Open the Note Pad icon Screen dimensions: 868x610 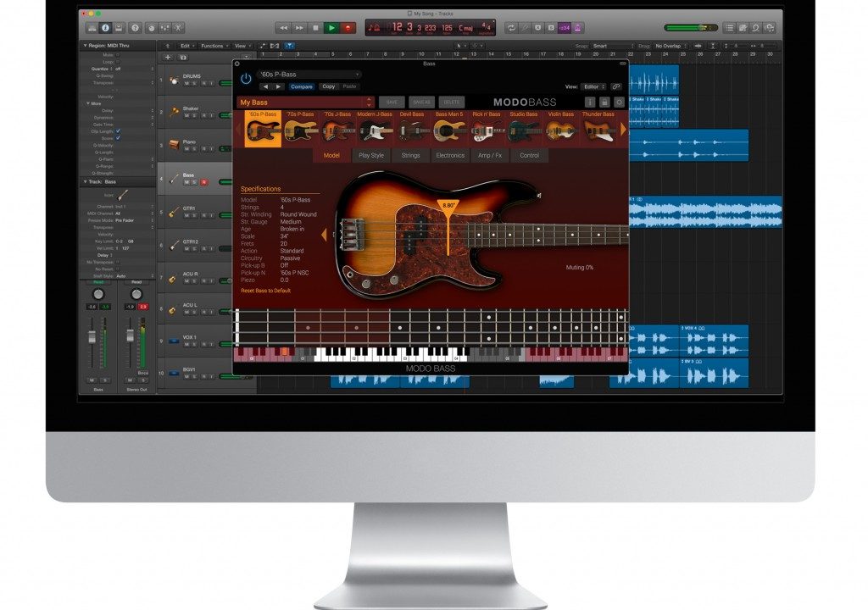[x=743, y=28]
